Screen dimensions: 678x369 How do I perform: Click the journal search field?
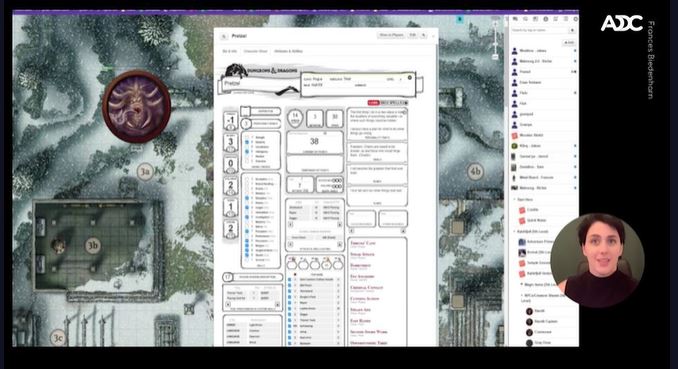tap(539, 30)
